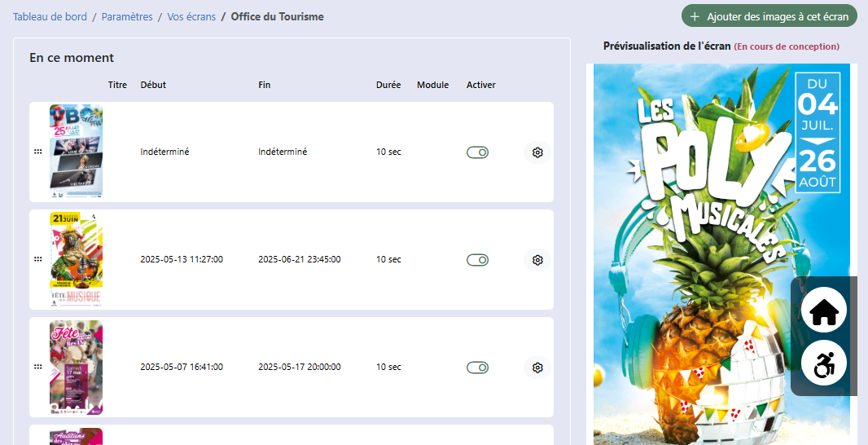Open the Paramètres breadcrumb link
This screenshot has height=445, width=868.
[x=127, y=16]
